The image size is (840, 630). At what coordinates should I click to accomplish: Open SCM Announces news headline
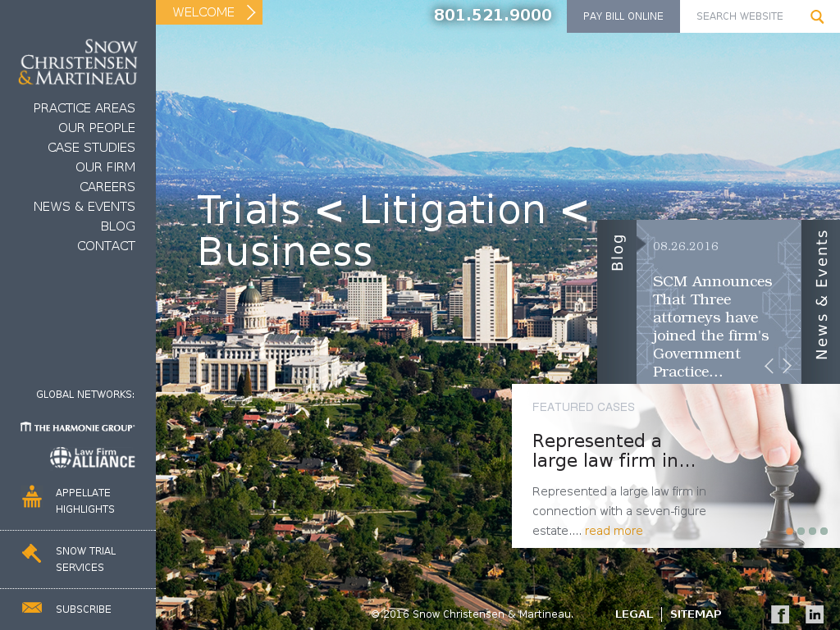coord(712,326)
